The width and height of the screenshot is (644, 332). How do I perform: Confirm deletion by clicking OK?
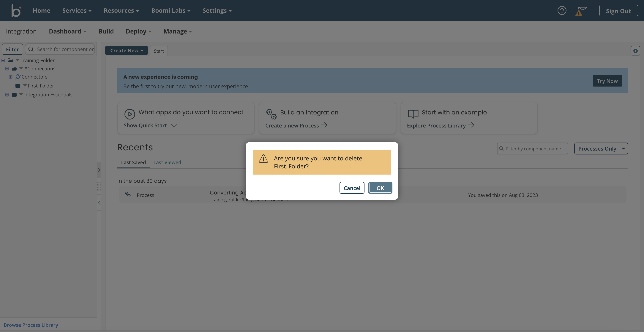click(380, 188)
